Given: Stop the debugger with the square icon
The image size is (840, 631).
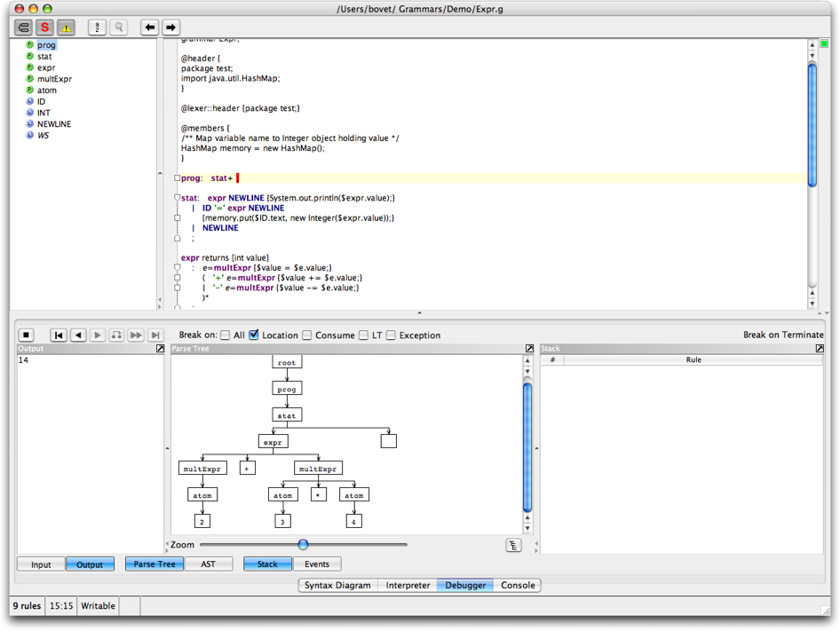Looking at the screenshot, I should click(26, 335).
